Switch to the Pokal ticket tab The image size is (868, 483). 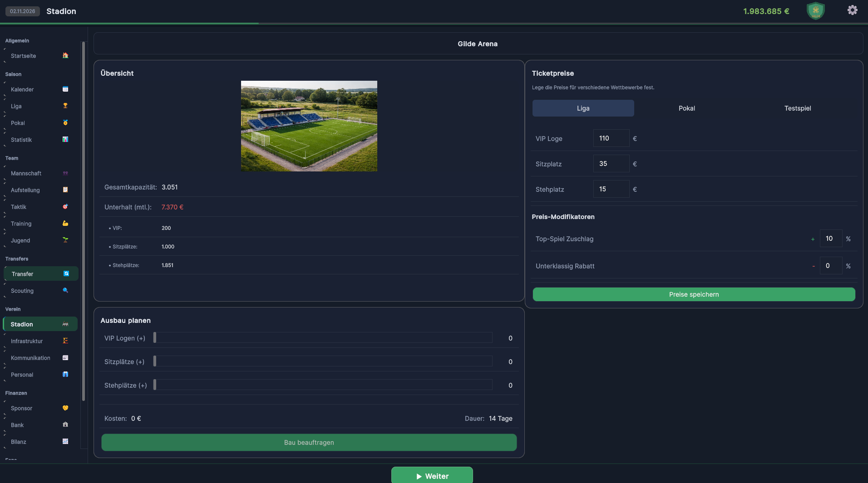(686, 108)
